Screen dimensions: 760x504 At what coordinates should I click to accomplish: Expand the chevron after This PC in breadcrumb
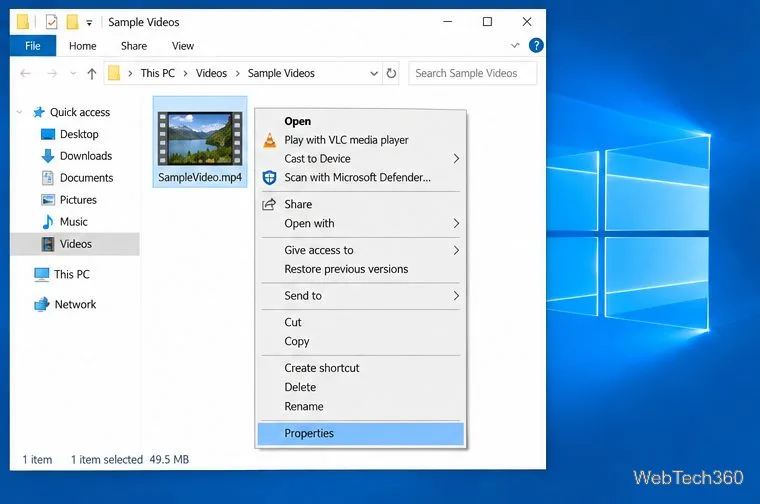185,73
